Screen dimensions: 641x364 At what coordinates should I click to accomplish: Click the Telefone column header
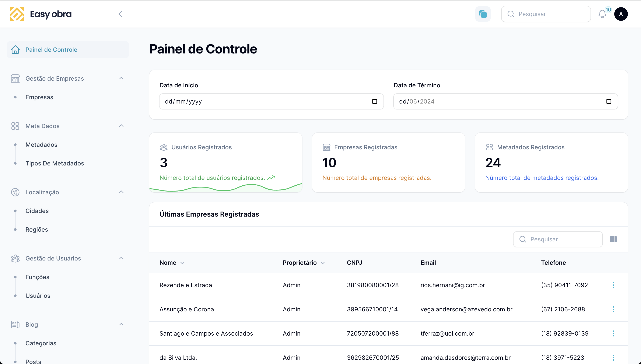pyautogui.click(x=553, y=263)
